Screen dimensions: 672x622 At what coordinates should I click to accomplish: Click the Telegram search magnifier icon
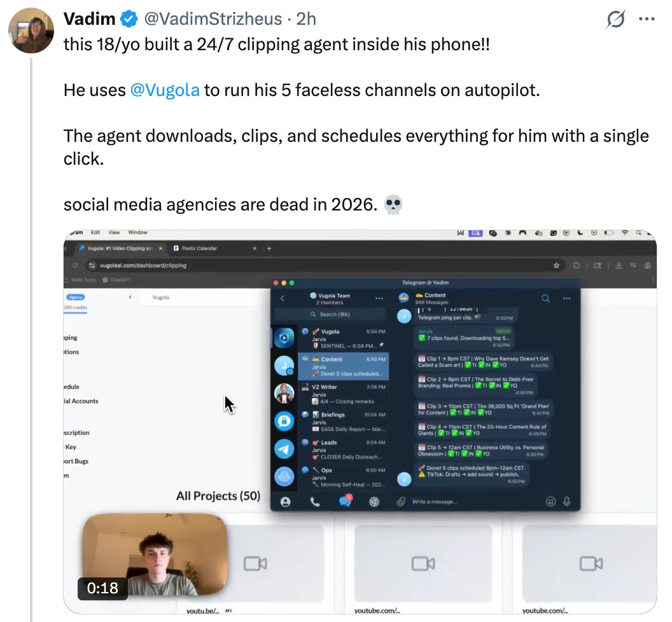[545, 298]
